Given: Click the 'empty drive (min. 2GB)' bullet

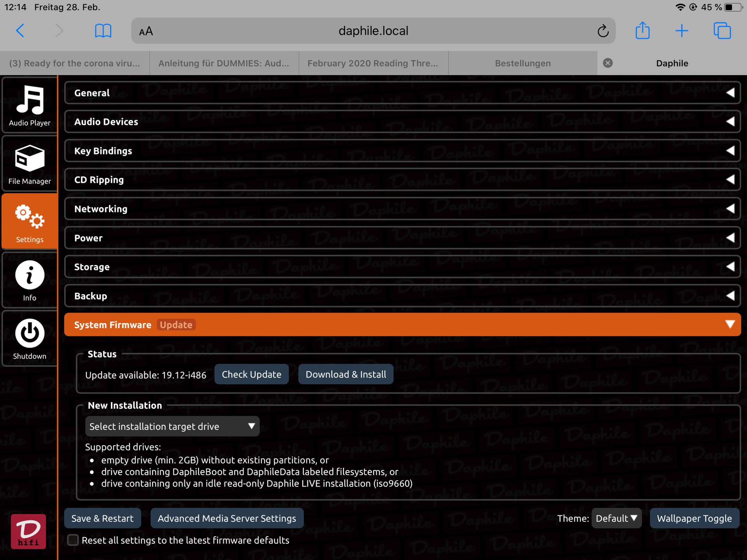Looking at the screenshot, I should coord(215,460).
